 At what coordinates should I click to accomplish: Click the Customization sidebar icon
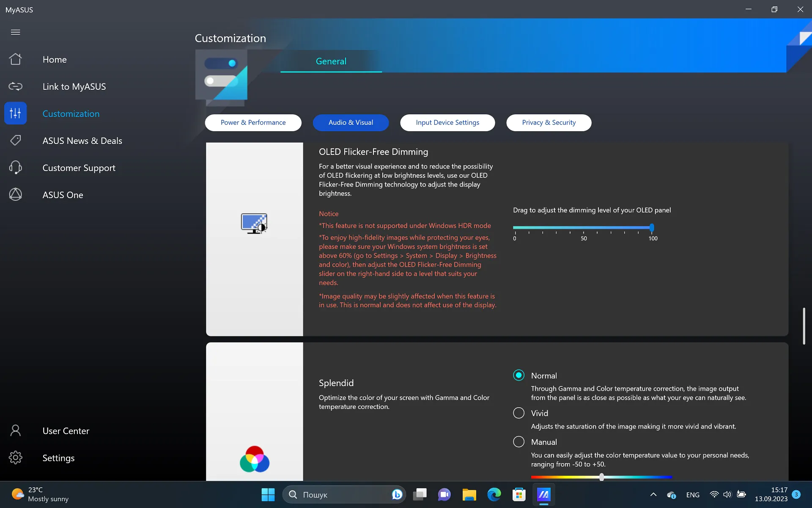point(15,113)
